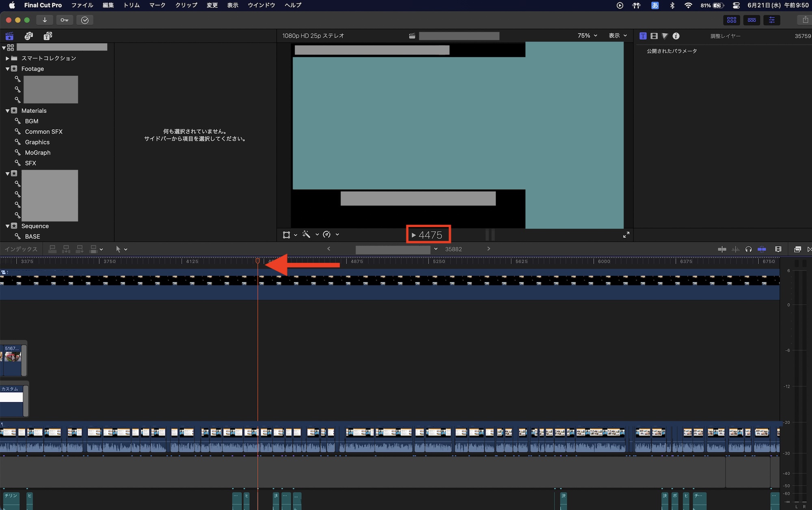Open the 75% viewer zoom dropdown

coord(587,36)
